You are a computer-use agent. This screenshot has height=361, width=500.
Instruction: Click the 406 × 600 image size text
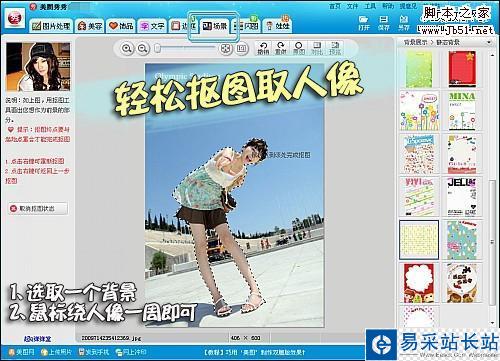(x=245, y=338)
